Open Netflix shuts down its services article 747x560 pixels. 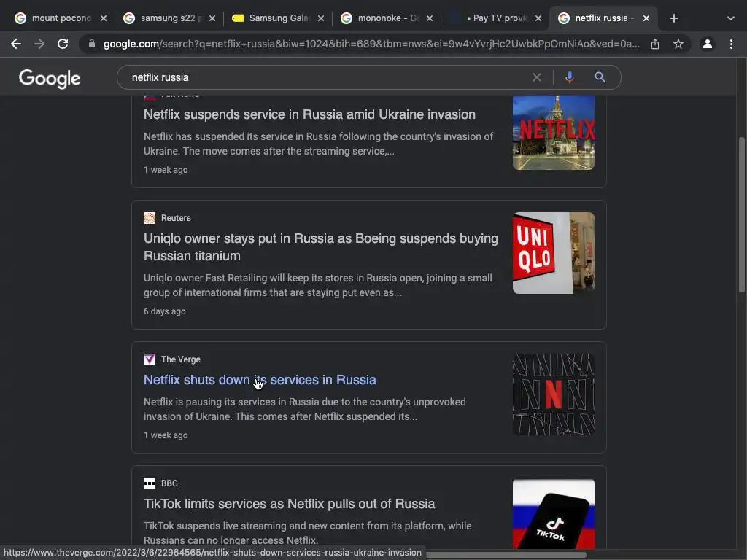tap(260, 379)
